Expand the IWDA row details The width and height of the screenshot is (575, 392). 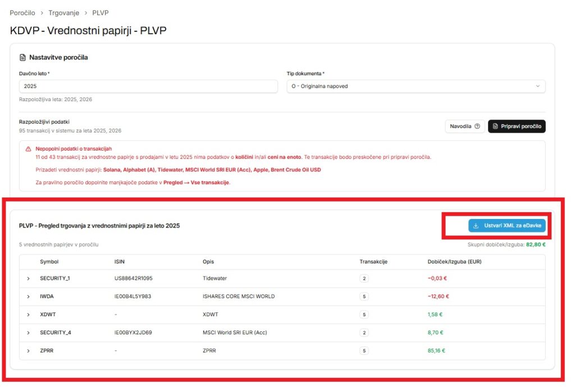(x=28, y=297)
